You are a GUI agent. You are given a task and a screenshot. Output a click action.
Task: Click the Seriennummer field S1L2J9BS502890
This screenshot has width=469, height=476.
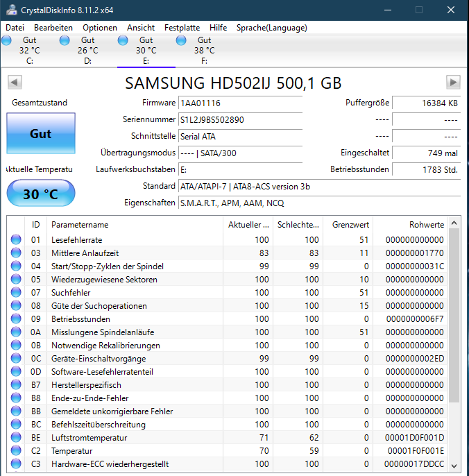tap(241, 119)
